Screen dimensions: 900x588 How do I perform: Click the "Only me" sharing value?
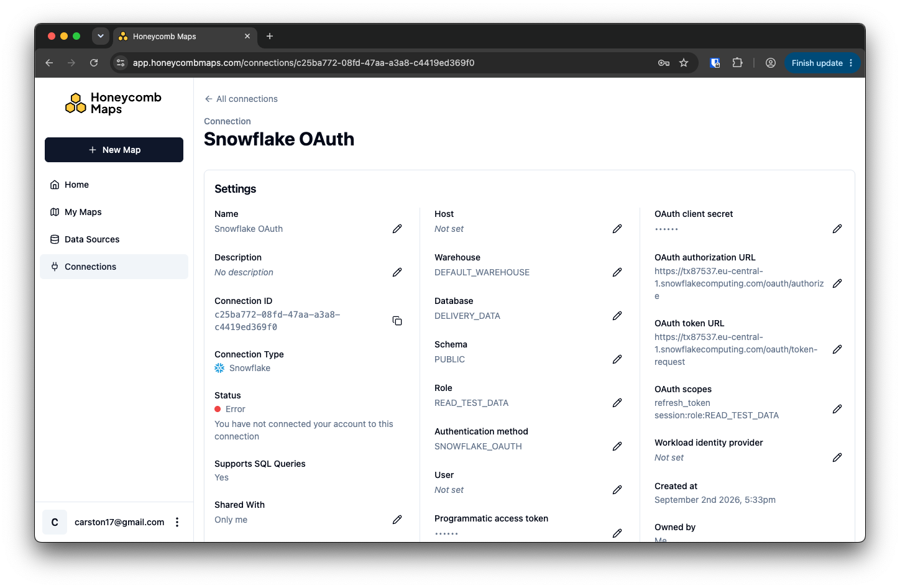(231, 520)
